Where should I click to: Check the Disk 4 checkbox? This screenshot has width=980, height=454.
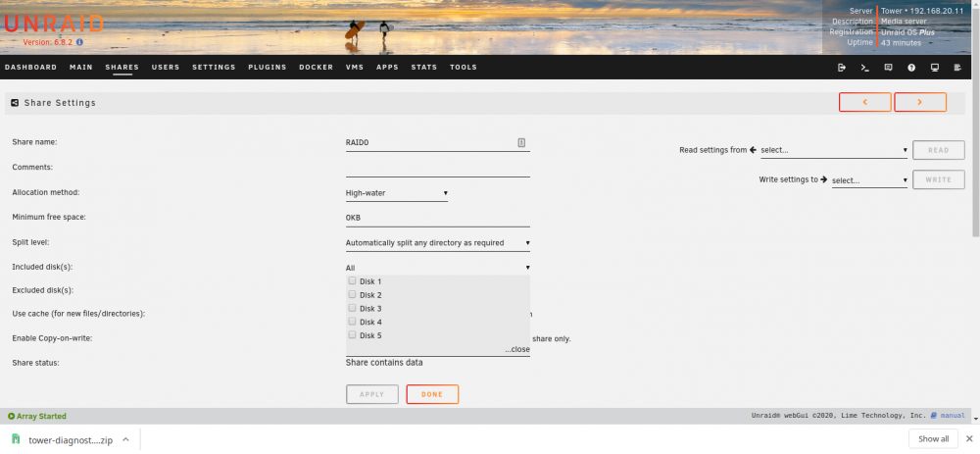(x=352, y=322)
